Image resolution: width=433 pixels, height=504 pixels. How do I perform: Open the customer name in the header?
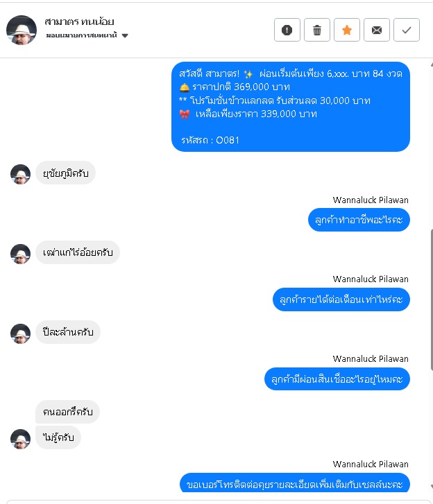tap(79, 21)
